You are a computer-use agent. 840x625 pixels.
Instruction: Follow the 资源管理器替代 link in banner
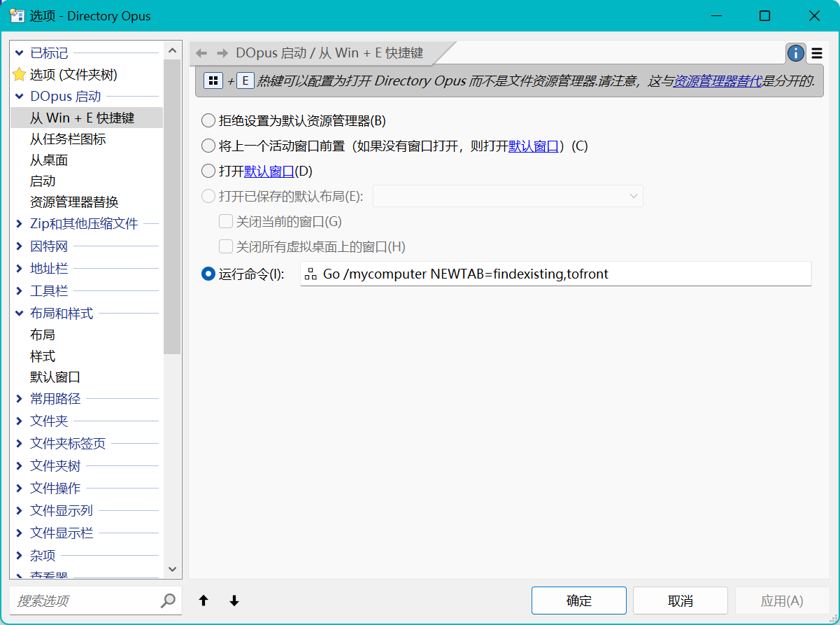(717, 80)
